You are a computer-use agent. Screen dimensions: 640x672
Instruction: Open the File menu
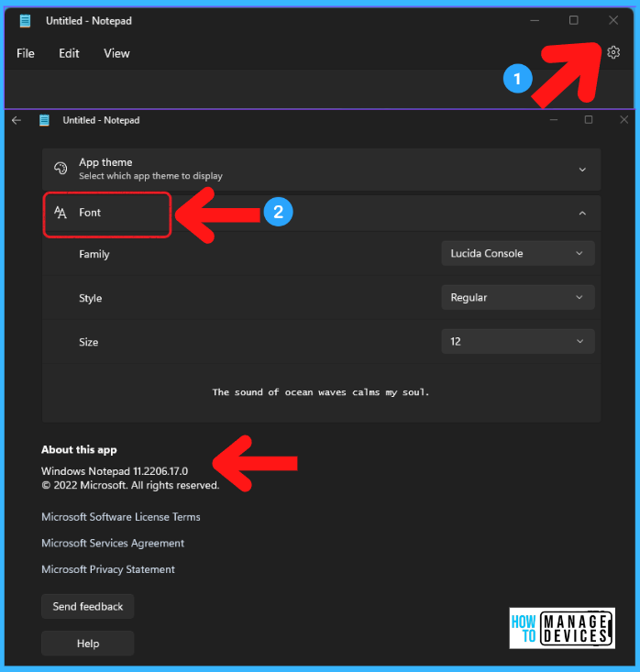pos(26,53)
